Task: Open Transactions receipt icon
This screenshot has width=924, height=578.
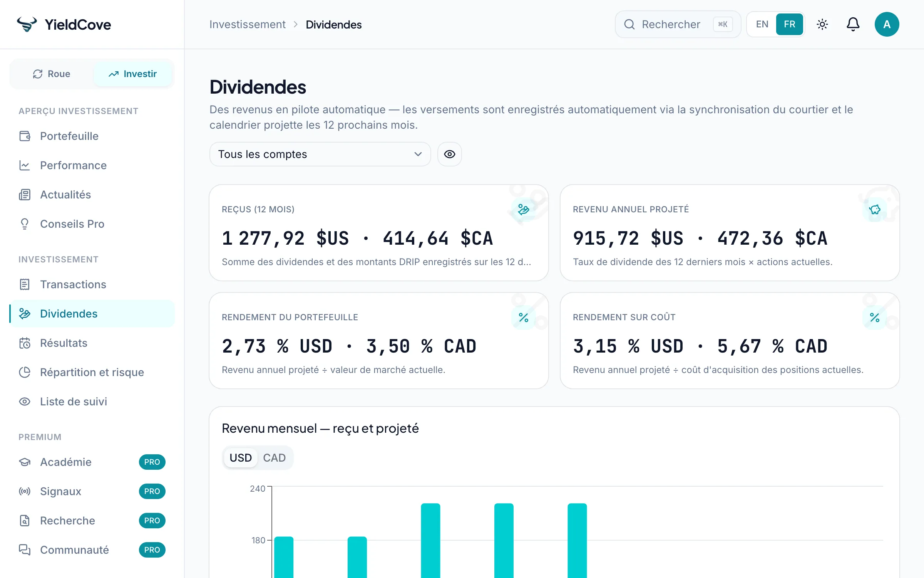Action: click(25, 284)
